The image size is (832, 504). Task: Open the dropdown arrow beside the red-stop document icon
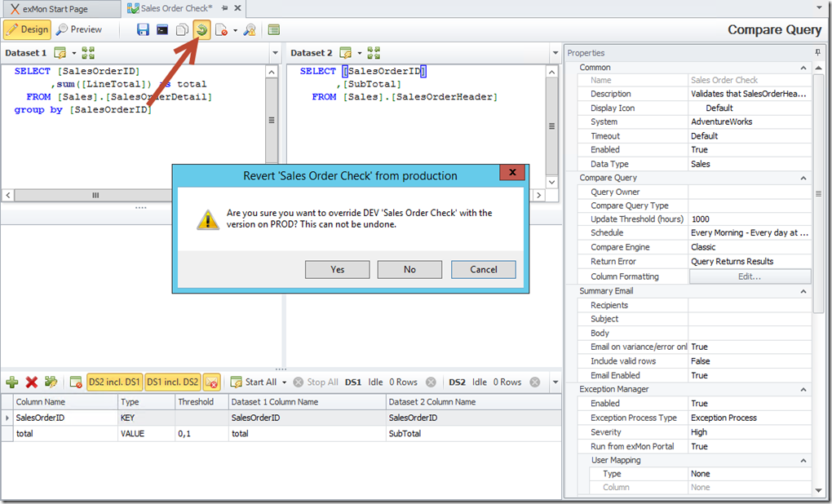click(235, 30)
